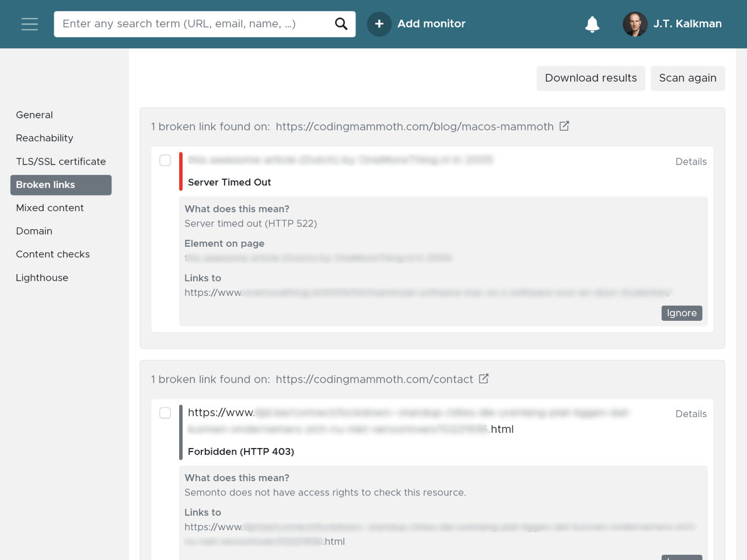This screenshot has width=747, height=560.
Task: Click 'Semonto does not have access rights' text
Action: tap(325, 492)
